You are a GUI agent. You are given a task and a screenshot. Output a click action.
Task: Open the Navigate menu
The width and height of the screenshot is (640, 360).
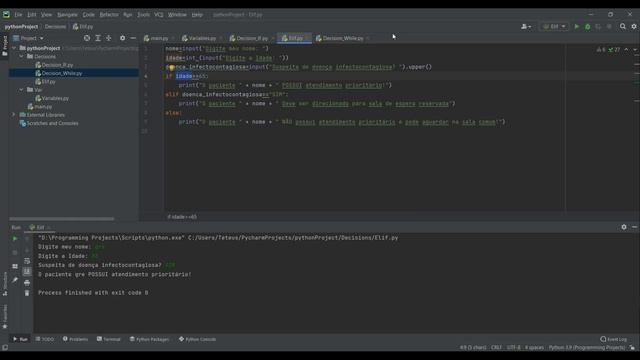click(67, 15)
